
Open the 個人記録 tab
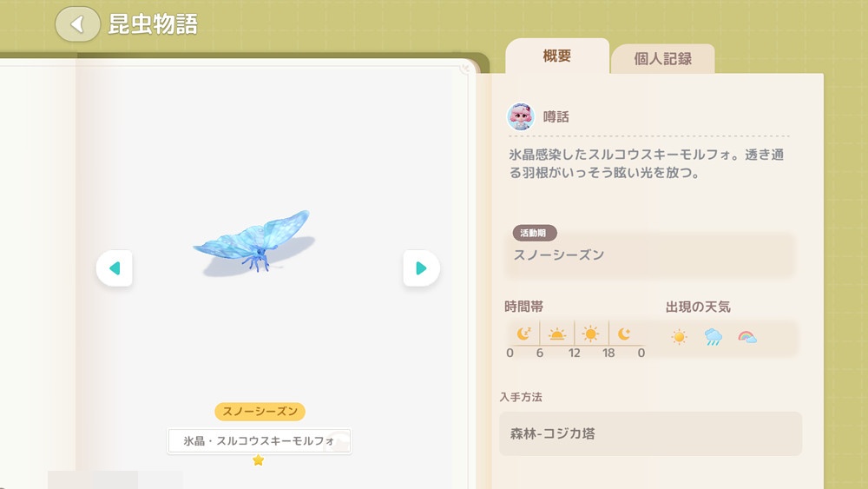click(x=662, y=59)
